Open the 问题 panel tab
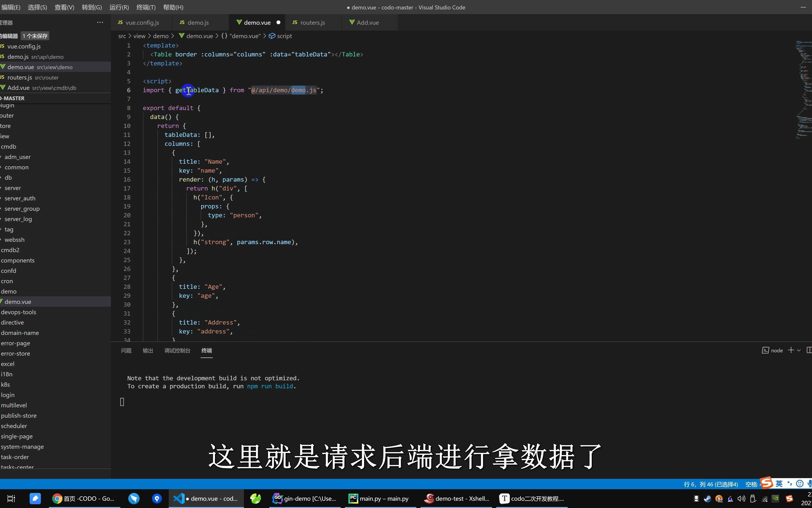Screen dimensions: 812x508 coord(126,350)
